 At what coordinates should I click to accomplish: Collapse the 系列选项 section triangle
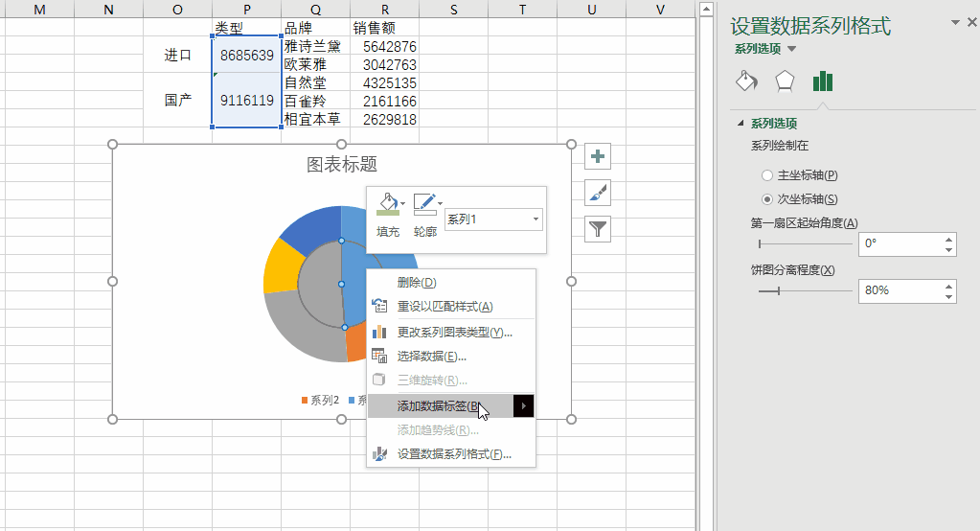741,124
